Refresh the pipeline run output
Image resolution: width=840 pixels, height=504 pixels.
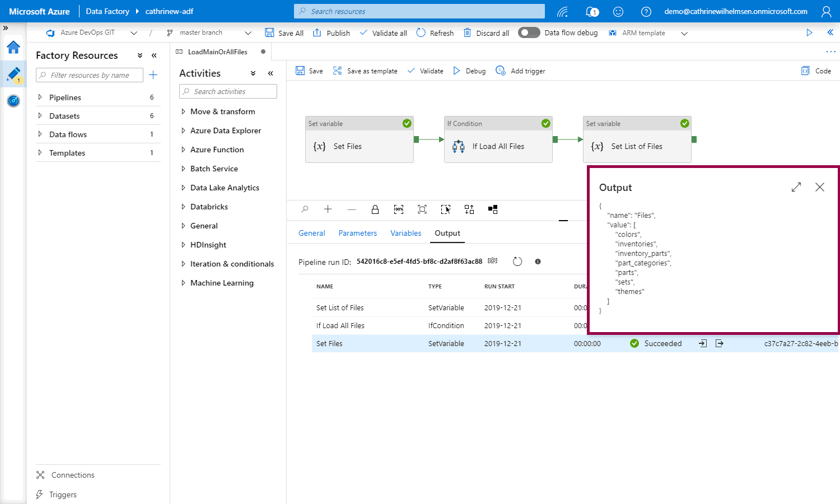[x=517, y=262]
